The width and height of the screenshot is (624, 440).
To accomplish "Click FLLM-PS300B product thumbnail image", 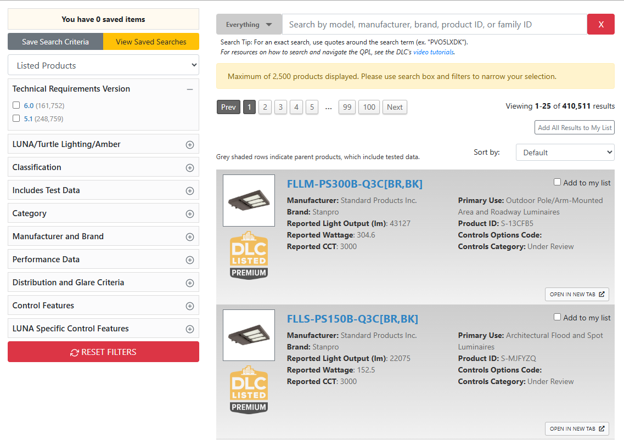I will pos(249,201).
